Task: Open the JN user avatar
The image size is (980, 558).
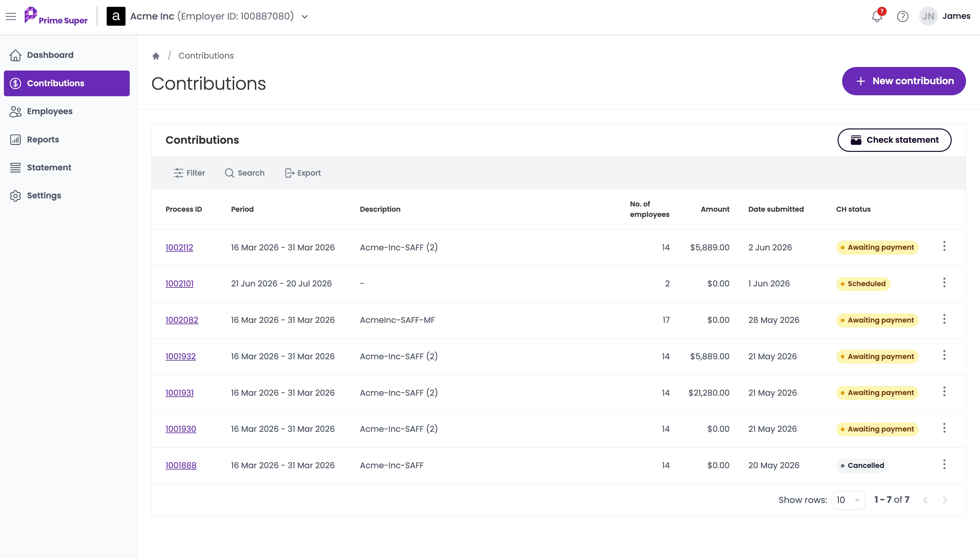Action: click(x=928, y=16)
